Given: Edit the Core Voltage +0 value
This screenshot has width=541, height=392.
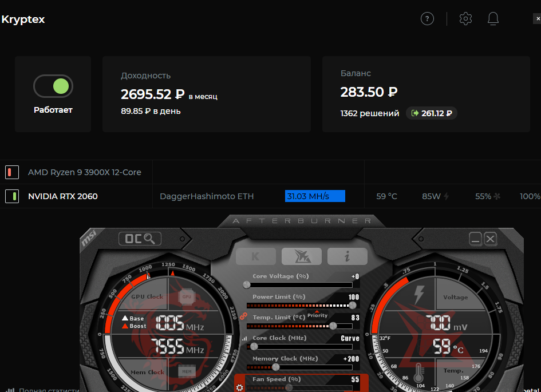Looking at the screenshot, I should [x=355, y=276].
